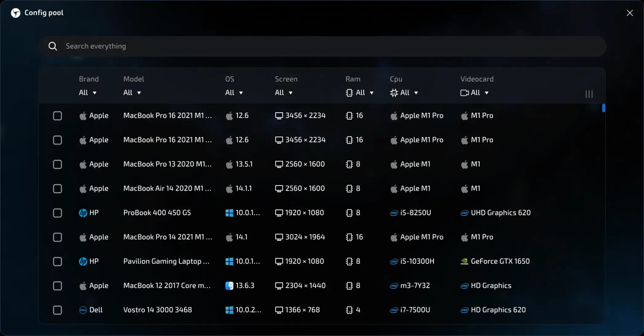Open the Brand filter dropdown

(x=88, y=93)
